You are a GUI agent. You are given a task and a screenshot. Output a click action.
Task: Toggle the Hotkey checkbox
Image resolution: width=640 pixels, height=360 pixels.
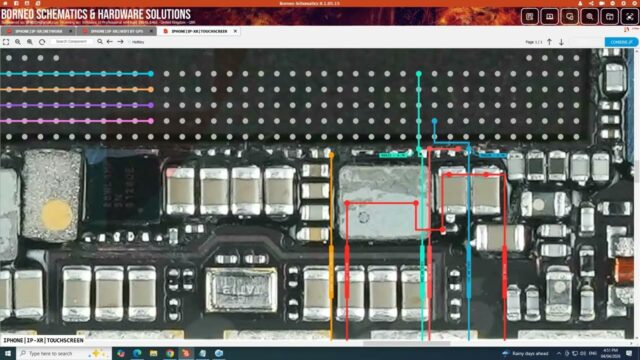[130, 42]
